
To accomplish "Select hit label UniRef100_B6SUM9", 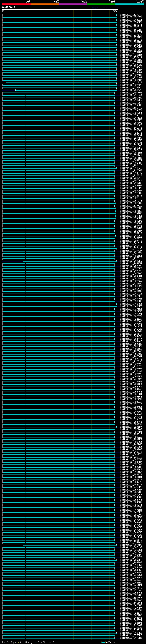I will pyautogui.click(x=131, y=30).
